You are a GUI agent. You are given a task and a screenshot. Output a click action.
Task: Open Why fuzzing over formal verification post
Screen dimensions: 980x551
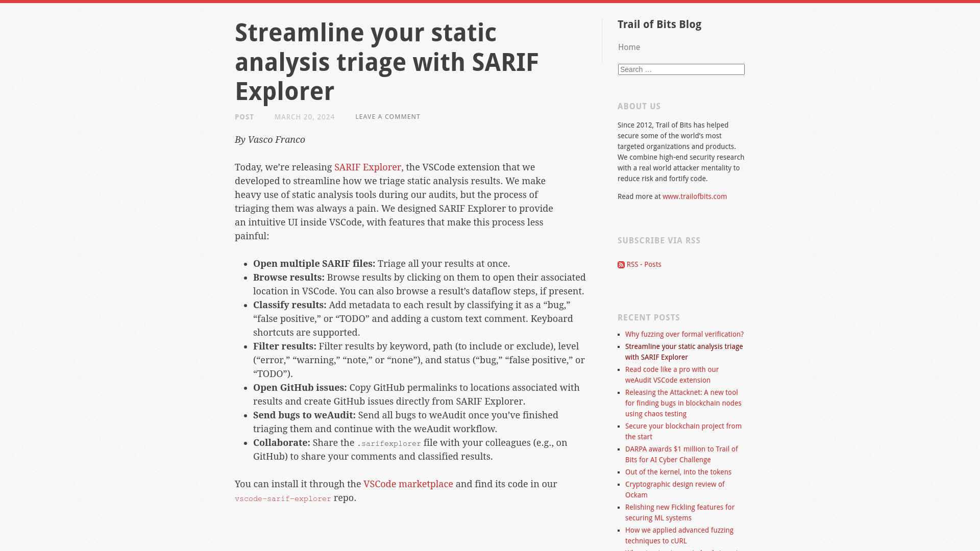[x=684, y=334]
